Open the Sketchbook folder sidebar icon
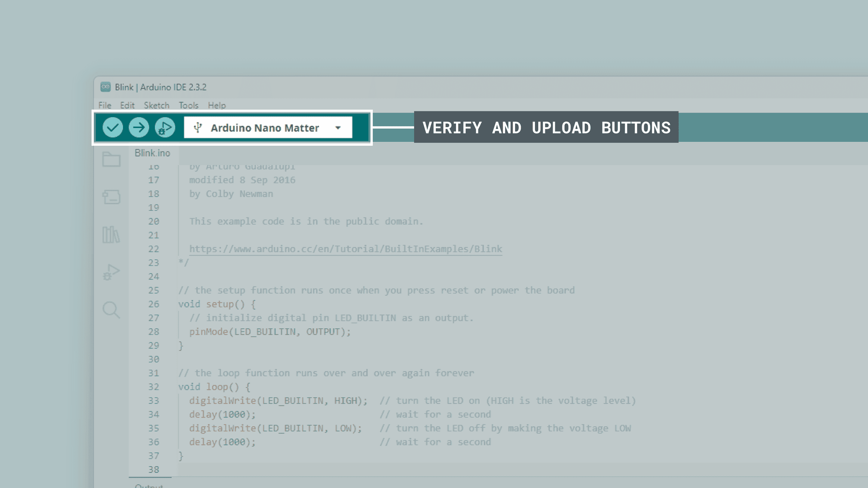Image resolution: width=868 pixels, height=488 pixels. pyautogui.click(x=111, y=160)
